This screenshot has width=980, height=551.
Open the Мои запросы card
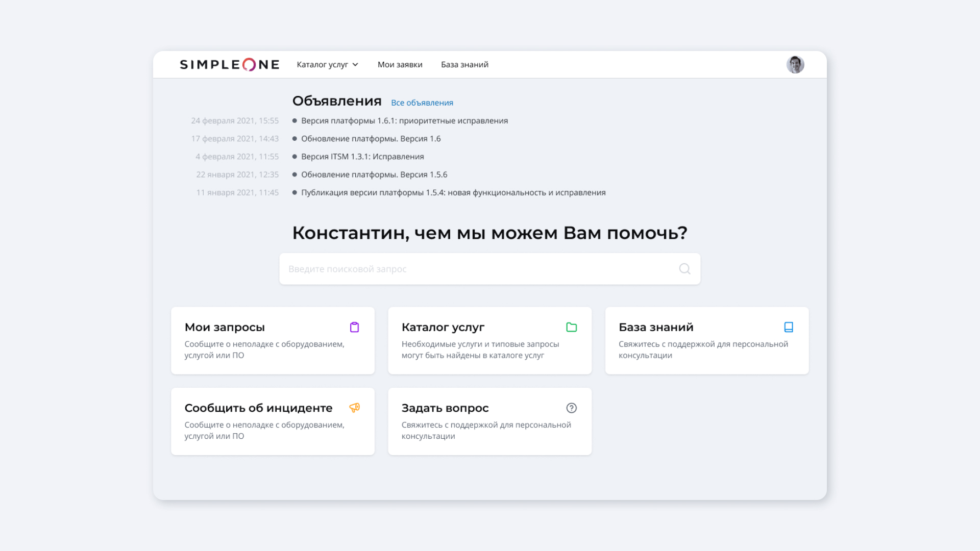273,340
